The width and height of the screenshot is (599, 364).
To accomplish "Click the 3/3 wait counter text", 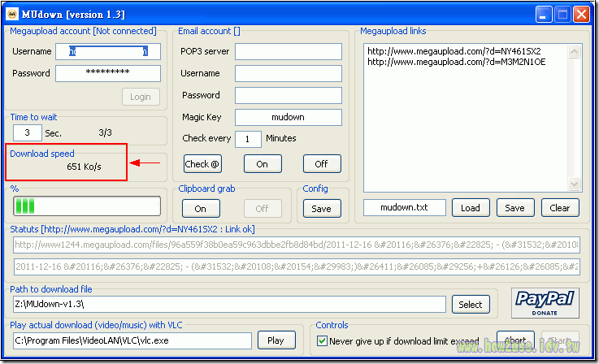I will (105, 132).
